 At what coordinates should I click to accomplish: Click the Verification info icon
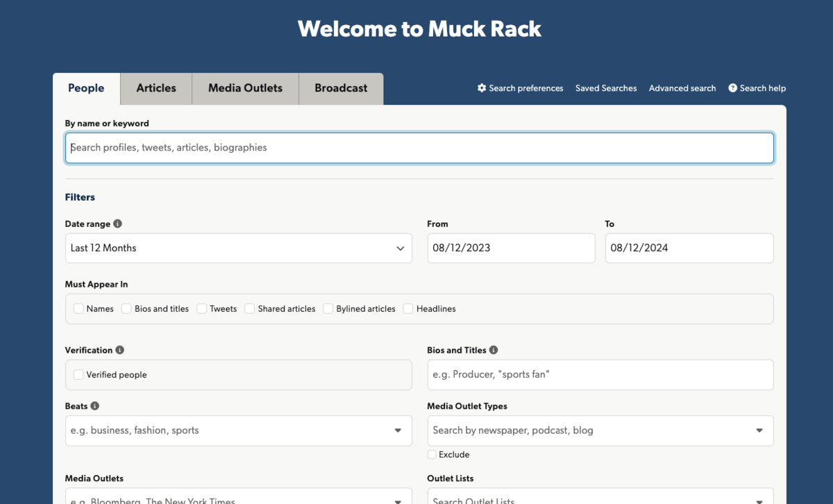pos(120,351)
